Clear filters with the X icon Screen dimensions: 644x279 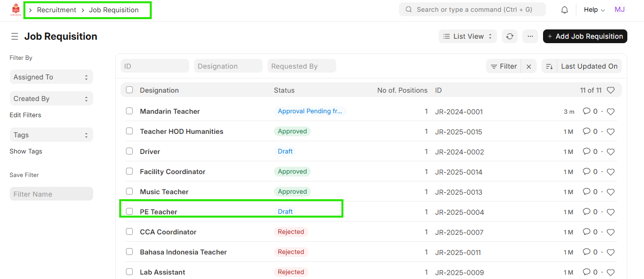(x=529, y=67)
